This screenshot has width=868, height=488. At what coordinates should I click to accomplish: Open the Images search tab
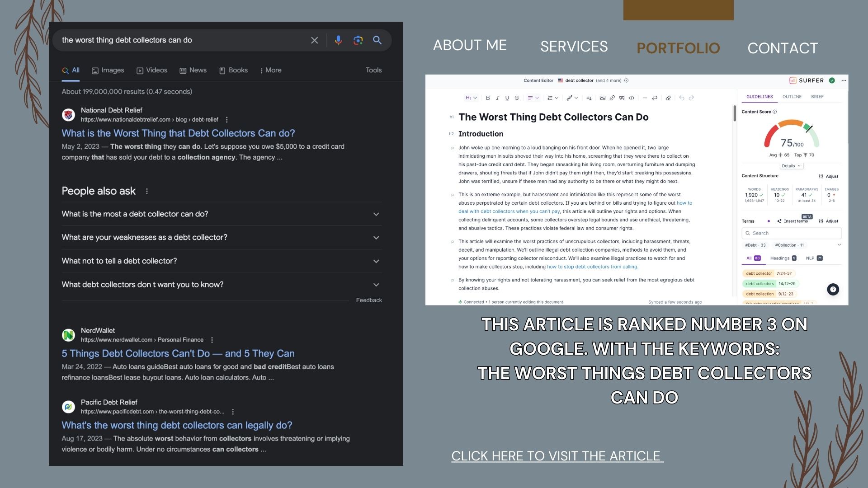(x=108, y=70)
